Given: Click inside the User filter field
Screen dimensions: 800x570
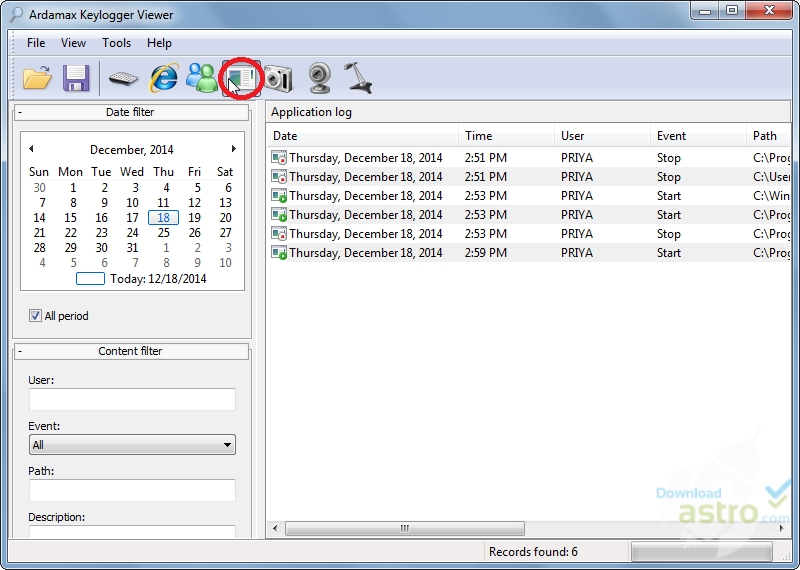Looking at the screenshot, I should (132, 399).
